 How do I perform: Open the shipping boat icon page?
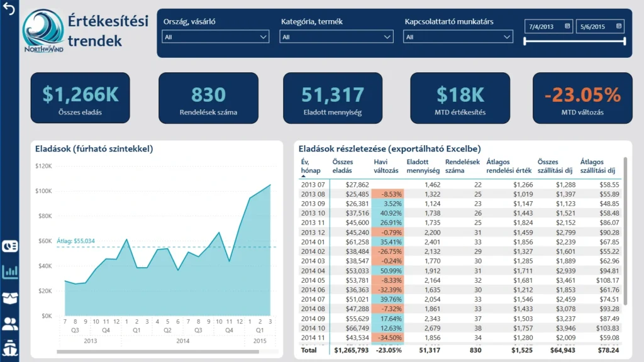[x=10, y=348]
